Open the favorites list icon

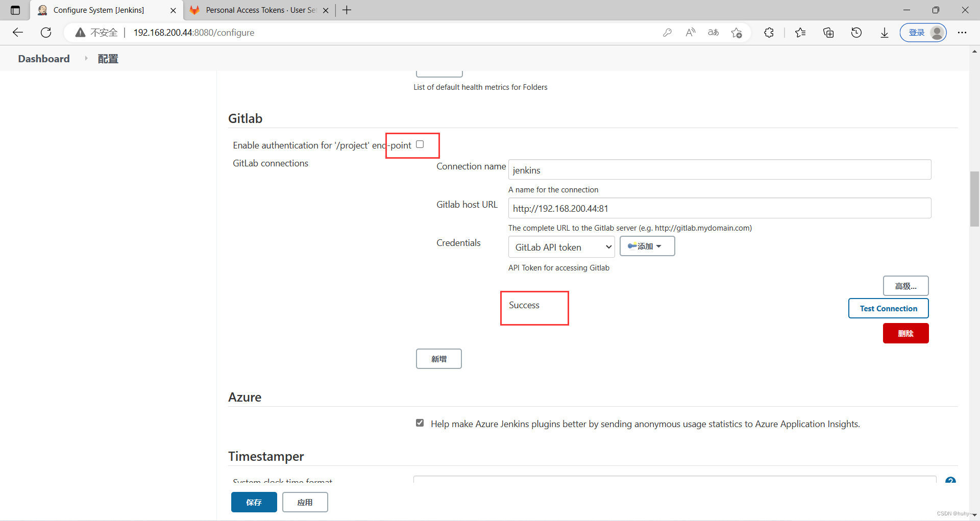(800, 33)
